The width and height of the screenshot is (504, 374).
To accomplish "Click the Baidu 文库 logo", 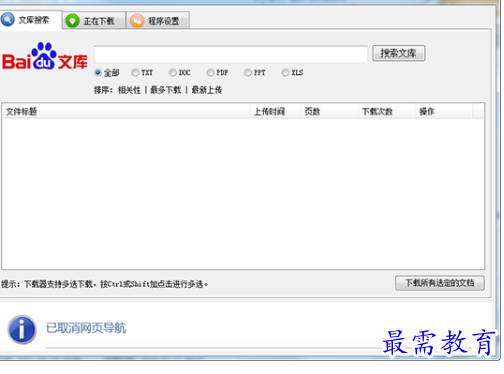I will click(x=45, y=56).
